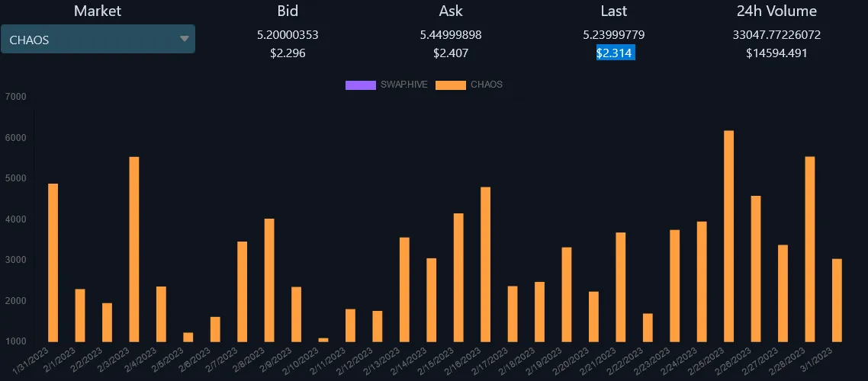
Task: Click the 2/20/2023 volume bar
Action: (593, 316)
